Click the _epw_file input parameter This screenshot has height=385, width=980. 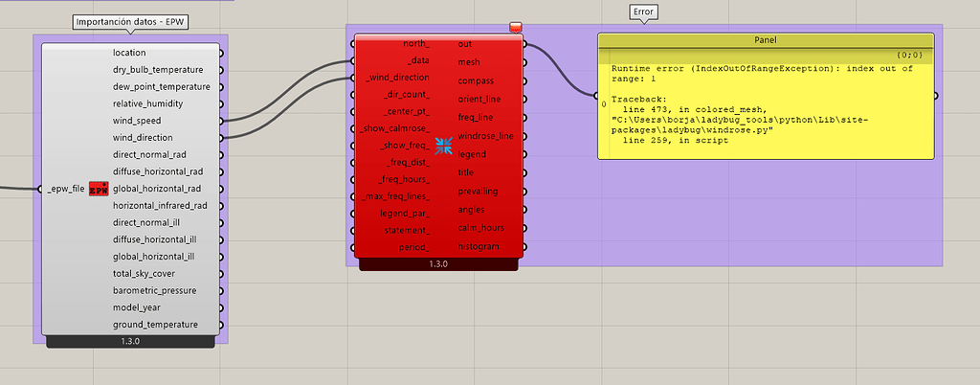pyautogui.click(x=65, y=189)
